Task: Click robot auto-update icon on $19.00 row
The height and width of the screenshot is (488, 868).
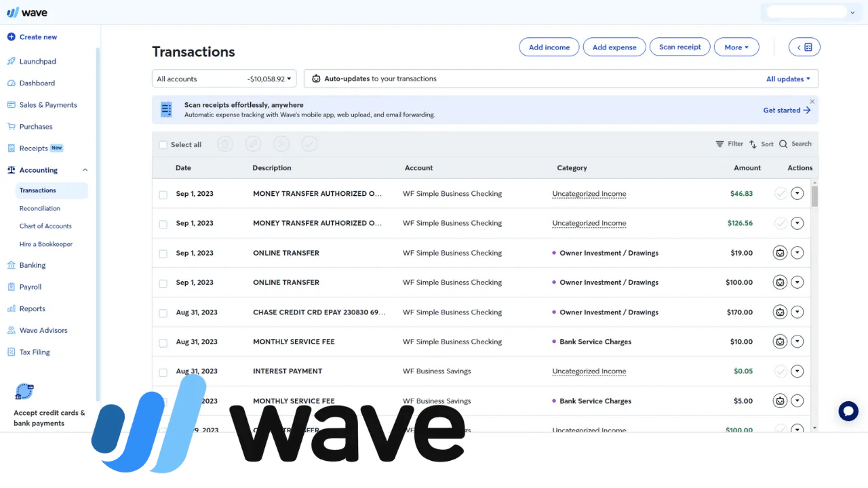Action: coord(781,253)
